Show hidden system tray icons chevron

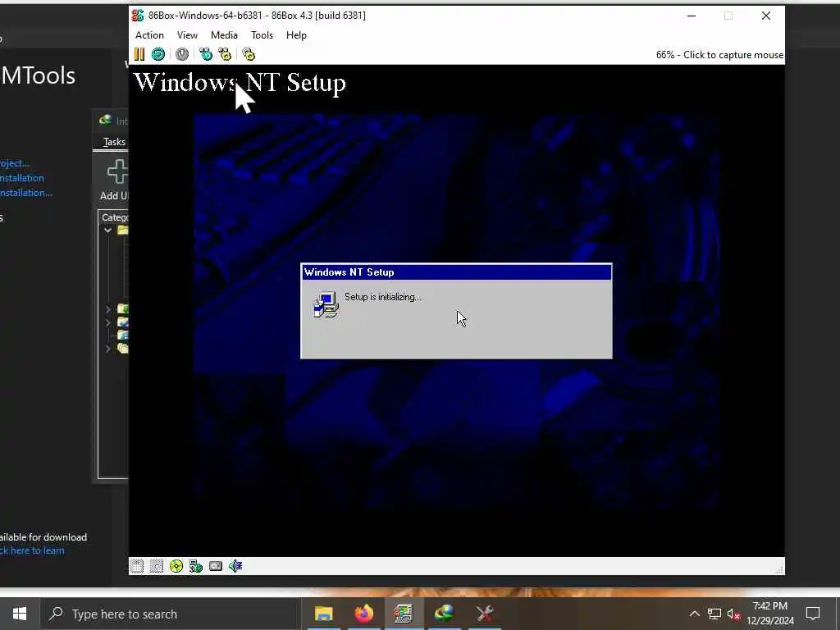point(694,614)
